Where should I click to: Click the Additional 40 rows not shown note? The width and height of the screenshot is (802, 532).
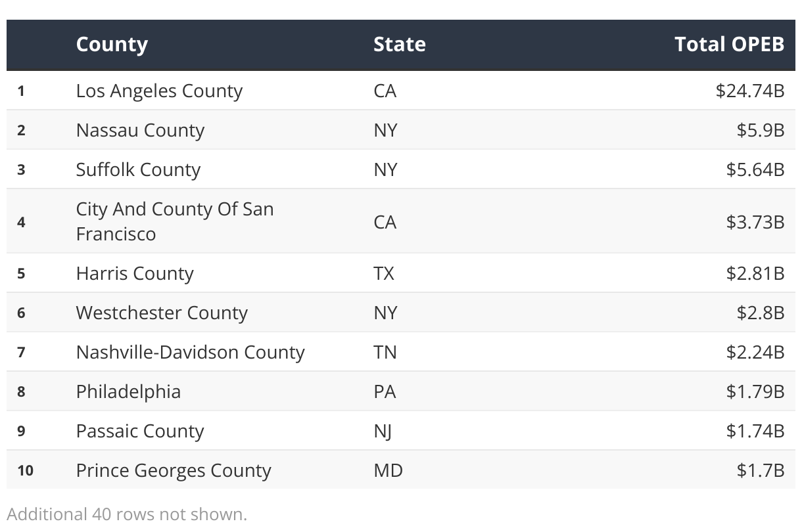(x=127, y=514)
